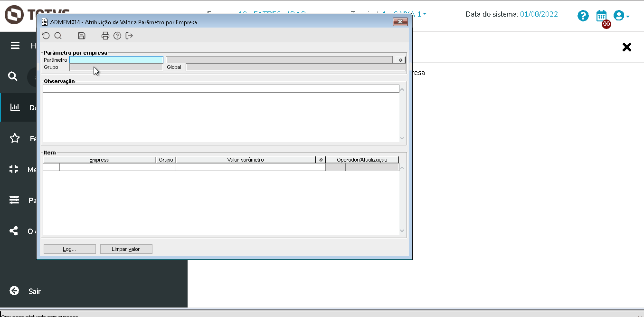This screenshot has width=644, height=317.
Task: Click the magnifier search icon in dialog toolbar
Action: 58,36
